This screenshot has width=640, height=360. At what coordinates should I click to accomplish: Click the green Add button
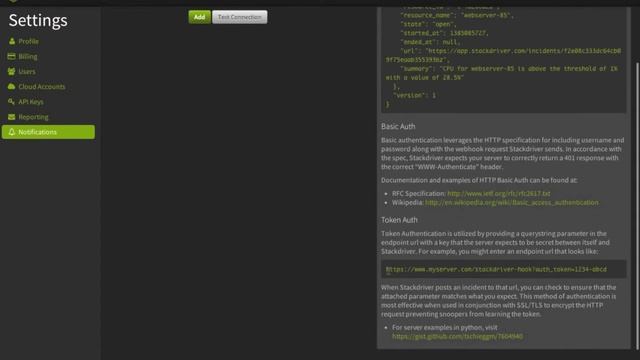199,17
